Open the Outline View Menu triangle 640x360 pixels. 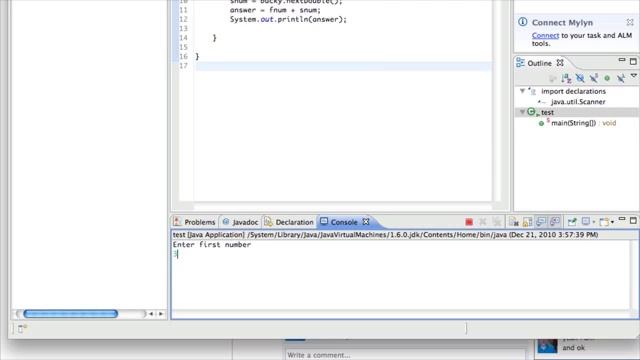tap(634, 76)
